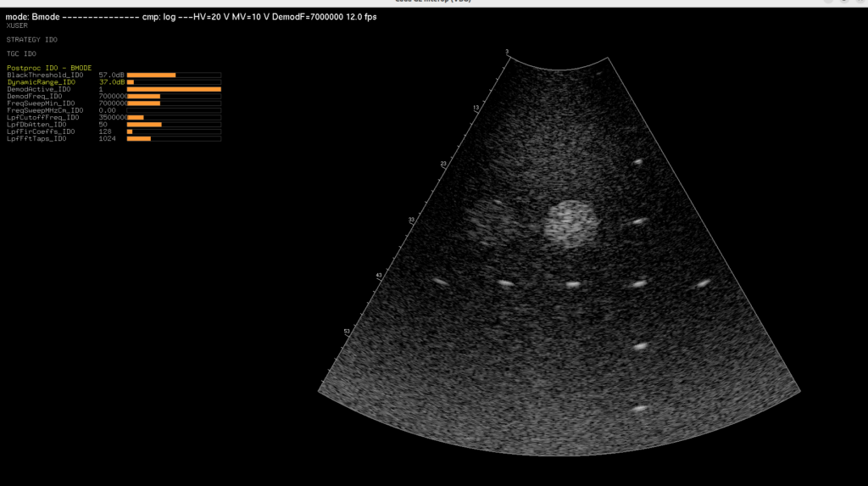Click the bright circular lesion in the ultrasound image
Screen dimensions: 868x486
[x=571, y=224]
